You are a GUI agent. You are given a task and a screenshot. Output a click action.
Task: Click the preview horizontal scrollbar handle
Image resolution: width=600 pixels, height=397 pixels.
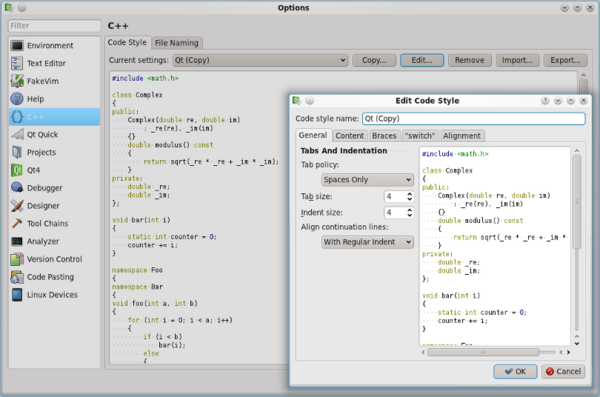pos(483,352)
